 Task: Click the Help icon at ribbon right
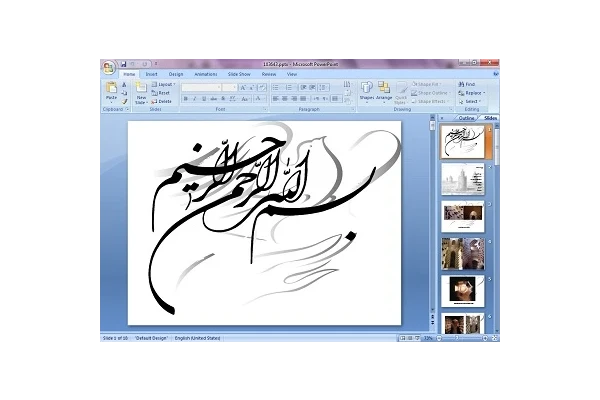pyautogui.click(x=496, y=74)
